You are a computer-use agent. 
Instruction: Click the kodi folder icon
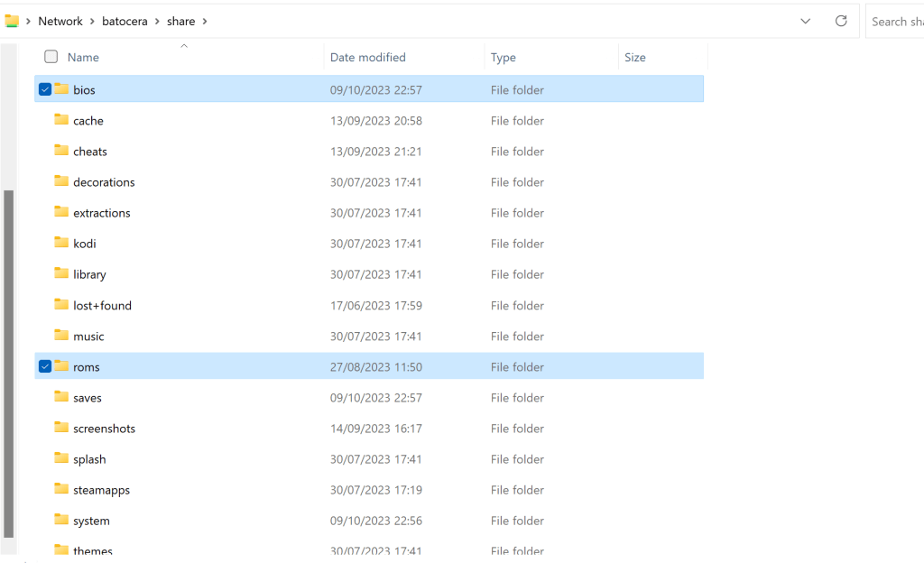tap(61, 243)
